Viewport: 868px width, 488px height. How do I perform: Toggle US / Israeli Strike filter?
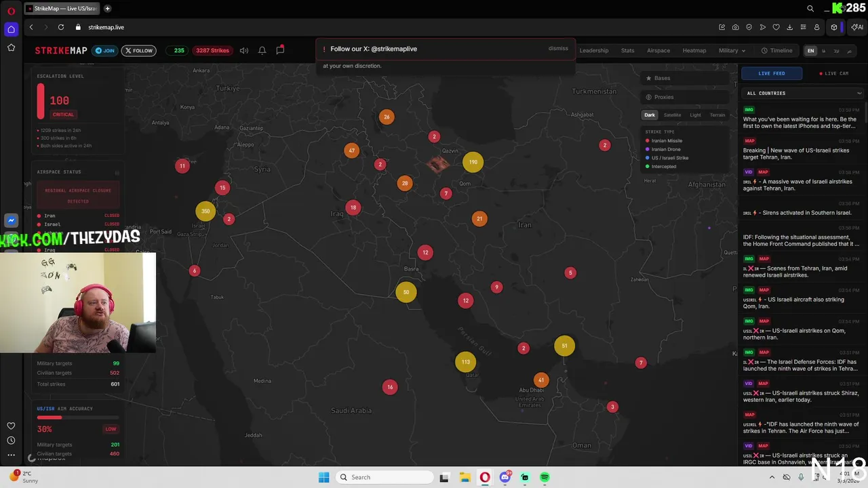[667, 158]
